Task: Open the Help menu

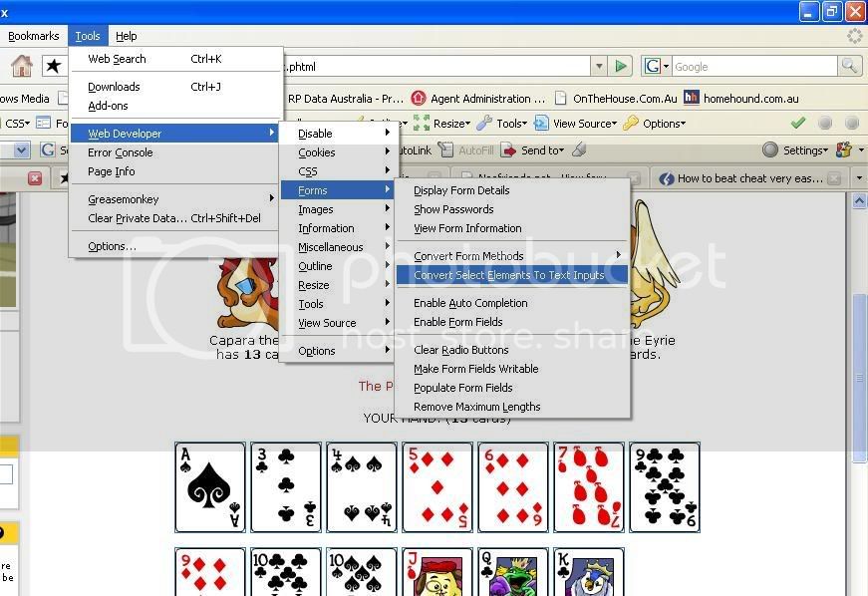Action: (126, 36)
